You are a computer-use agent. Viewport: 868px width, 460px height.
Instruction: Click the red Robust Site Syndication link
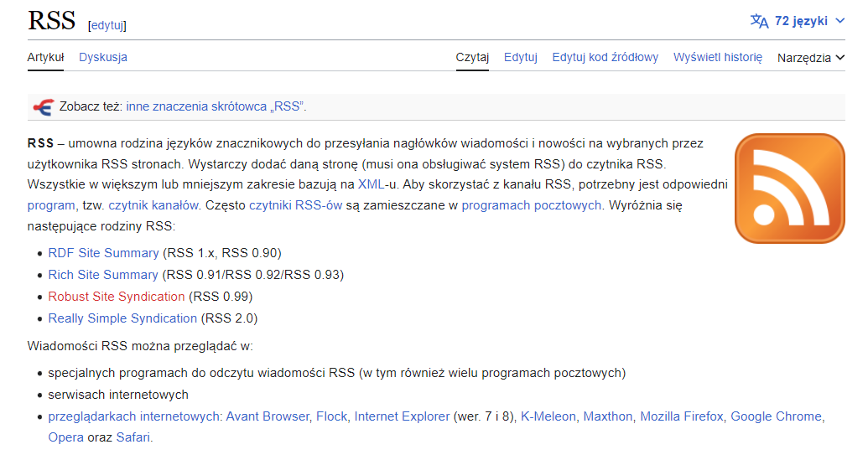117,297
